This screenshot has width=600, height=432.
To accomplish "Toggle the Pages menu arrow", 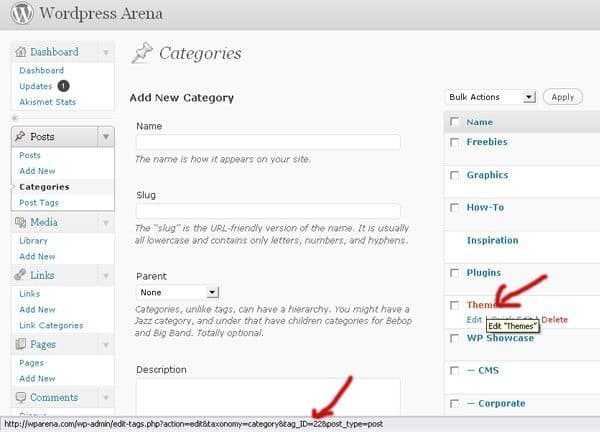I will 106,345.
